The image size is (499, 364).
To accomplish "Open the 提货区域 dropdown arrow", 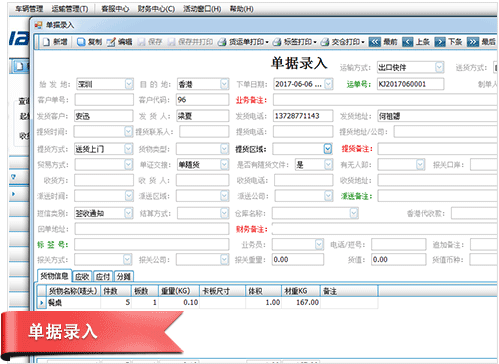I will pos(328,149).
